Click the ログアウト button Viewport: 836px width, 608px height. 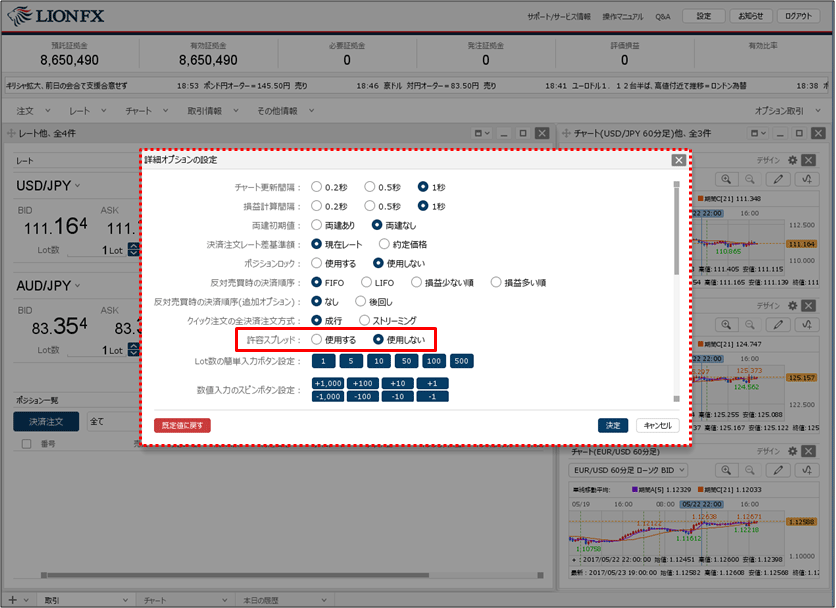[x=798, y=16]
